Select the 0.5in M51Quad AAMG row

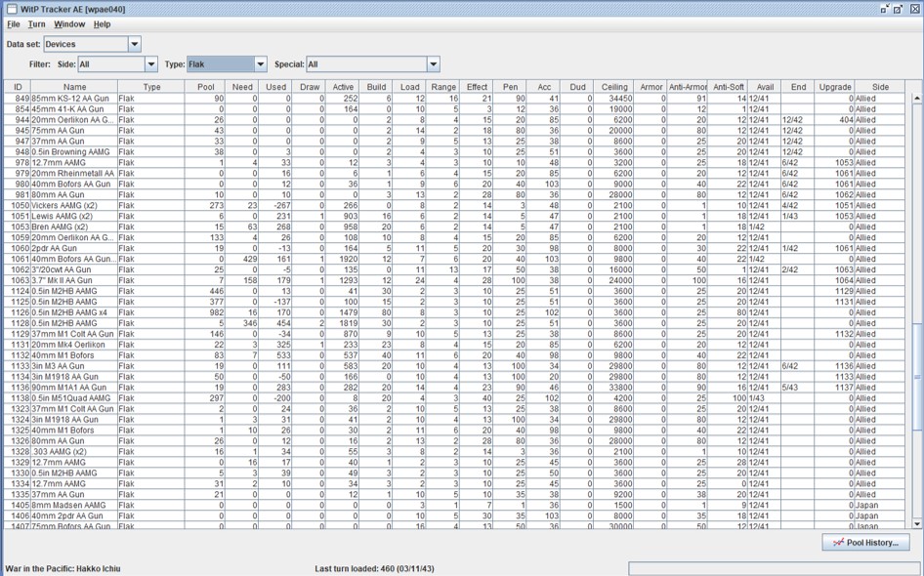pos(454,398)
